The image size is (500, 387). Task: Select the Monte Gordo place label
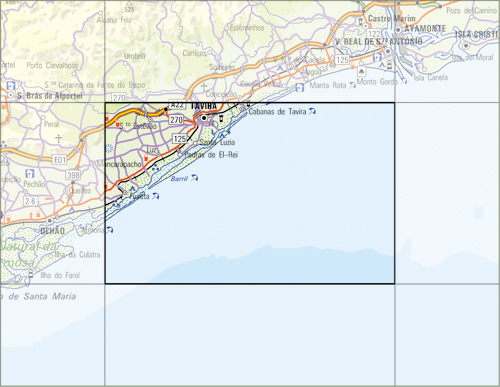click(377, 82)
